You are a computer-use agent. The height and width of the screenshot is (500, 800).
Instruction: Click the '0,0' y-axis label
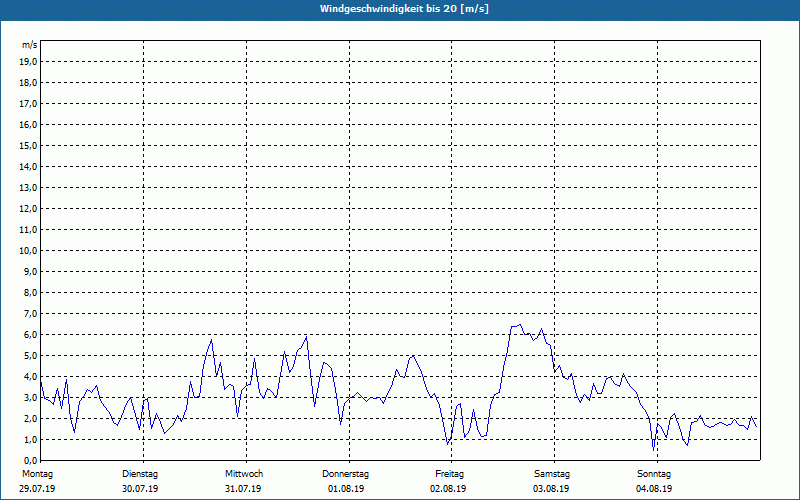(31, 460)
